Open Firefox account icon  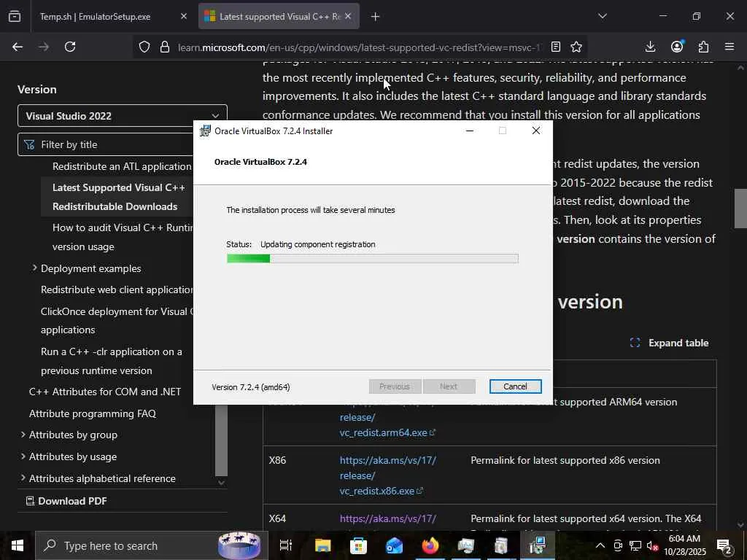[677, 46]
